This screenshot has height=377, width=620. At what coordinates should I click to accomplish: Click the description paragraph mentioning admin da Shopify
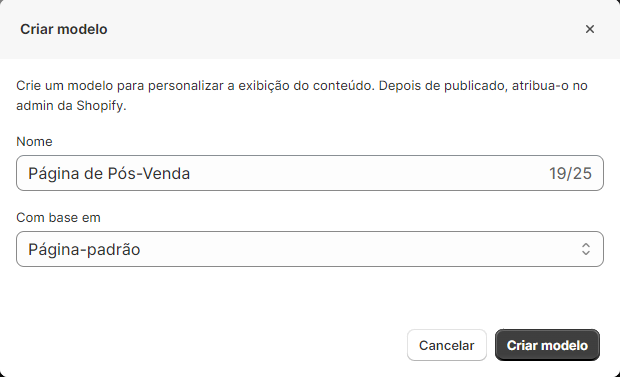(302, 95)
